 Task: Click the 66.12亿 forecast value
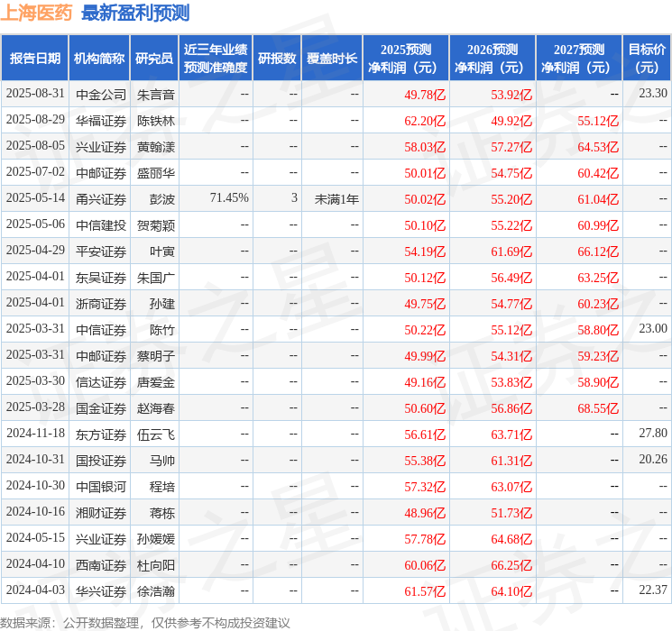[598, 251]
